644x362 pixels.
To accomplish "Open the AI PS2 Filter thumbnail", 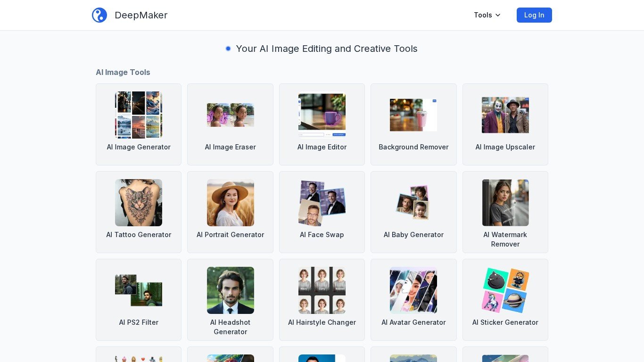I will coord(139,290).
